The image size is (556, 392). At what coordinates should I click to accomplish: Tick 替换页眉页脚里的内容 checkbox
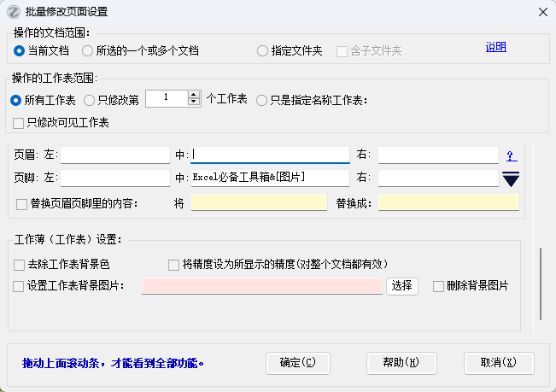pos(21,204)
